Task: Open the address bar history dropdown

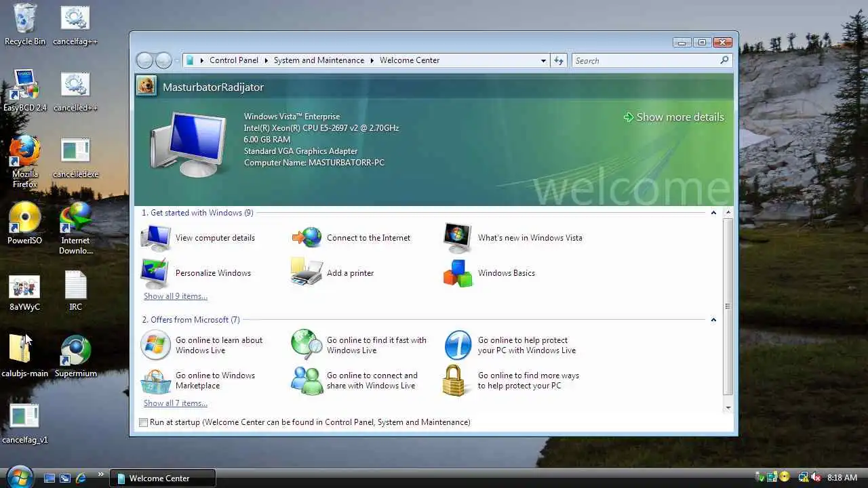Action: (x=543, y=60)
